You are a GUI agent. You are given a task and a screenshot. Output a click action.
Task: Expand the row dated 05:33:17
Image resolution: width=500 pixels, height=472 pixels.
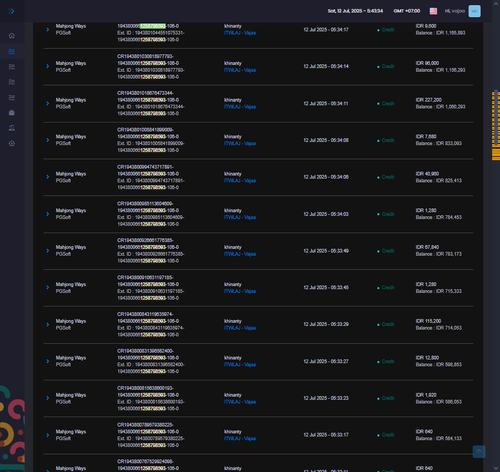[x=48, y=435]
